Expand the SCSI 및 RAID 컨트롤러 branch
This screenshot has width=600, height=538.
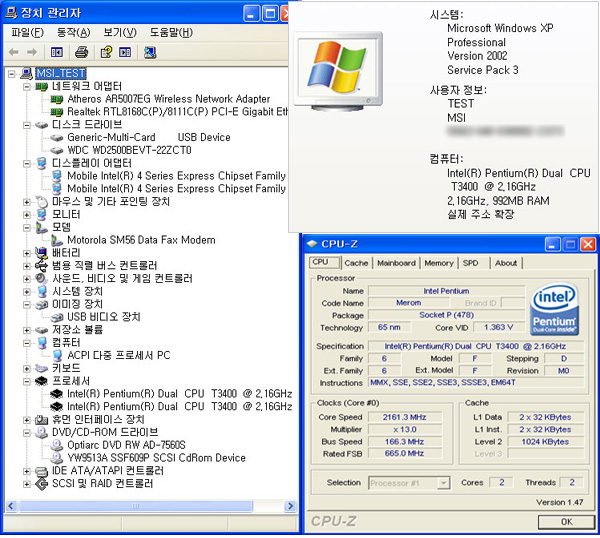point(26,484)
